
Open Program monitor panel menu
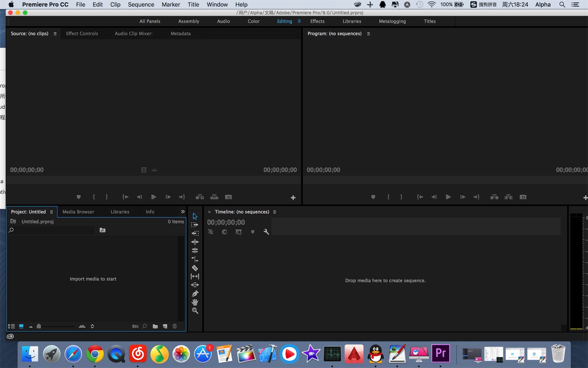click(x=369, y=34)
